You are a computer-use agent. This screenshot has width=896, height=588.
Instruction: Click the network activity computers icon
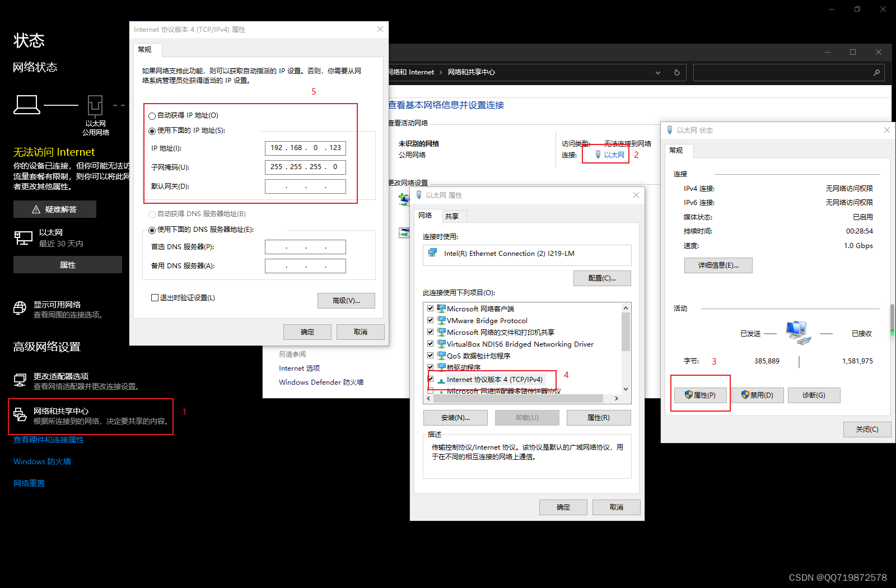798,333
